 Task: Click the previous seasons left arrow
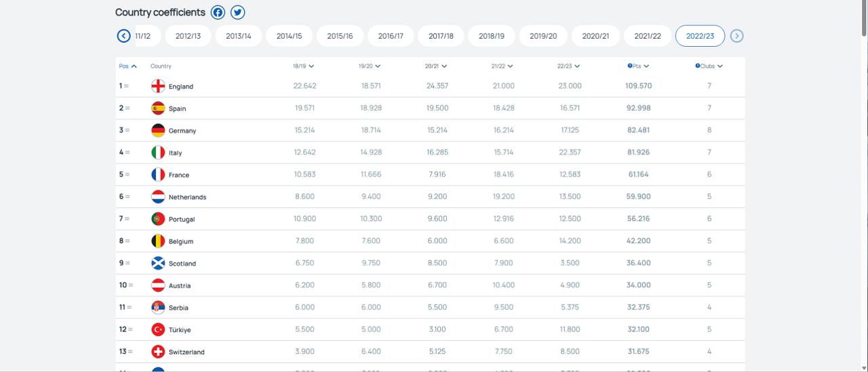(x=123, y=36)
